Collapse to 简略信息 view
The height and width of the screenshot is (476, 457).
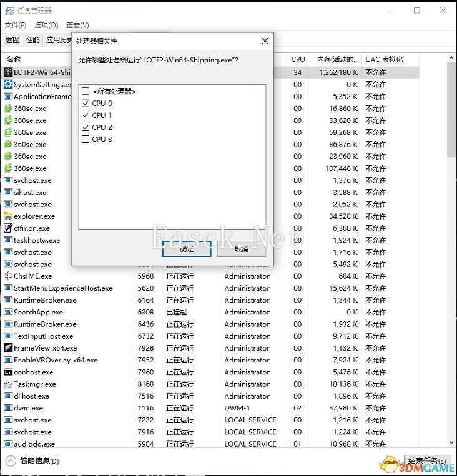[32, 461]
